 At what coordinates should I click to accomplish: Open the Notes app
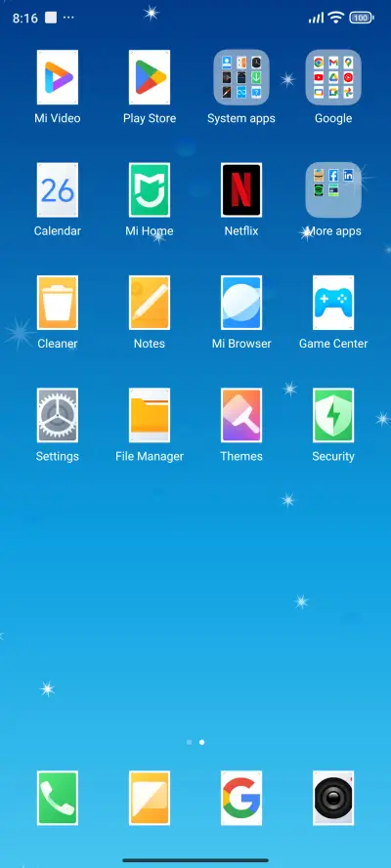150,303
